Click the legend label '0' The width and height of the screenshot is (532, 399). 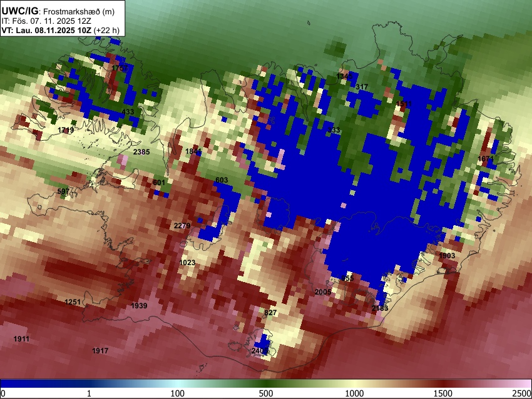[x=3, y=393]
